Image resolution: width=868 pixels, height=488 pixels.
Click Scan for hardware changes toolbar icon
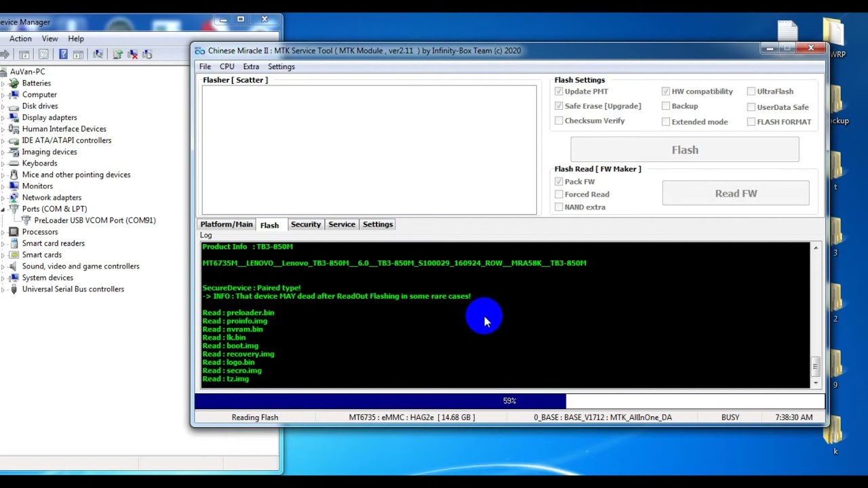[98, 54]
